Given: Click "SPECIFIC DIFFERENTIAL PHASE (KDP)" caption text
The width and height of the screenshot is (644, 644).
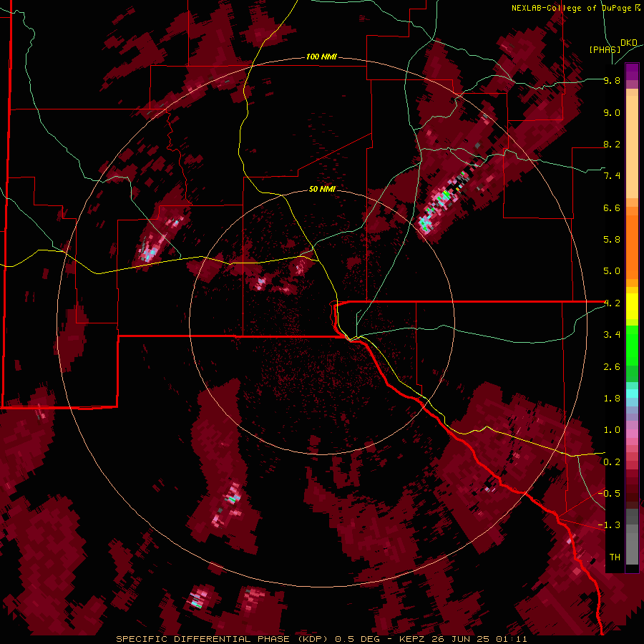Looking at the screenshot, I should (223, 639).
